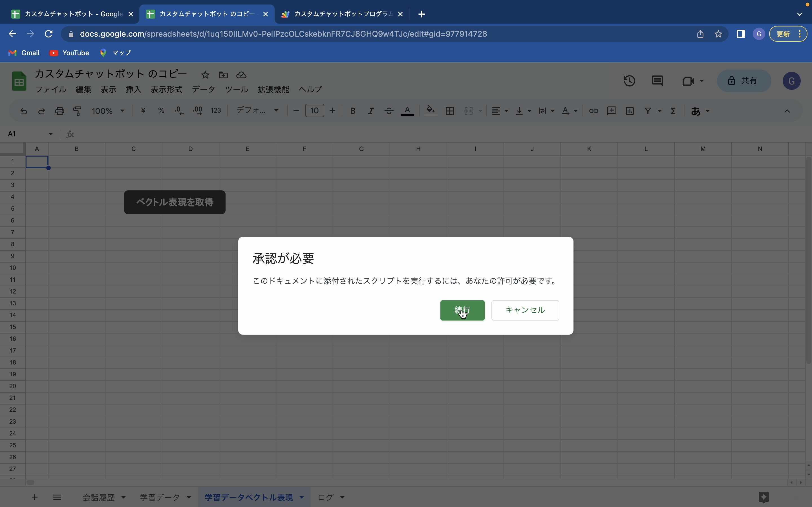
Task: Open the 挿入 menu
Action: tap(133, 89)
